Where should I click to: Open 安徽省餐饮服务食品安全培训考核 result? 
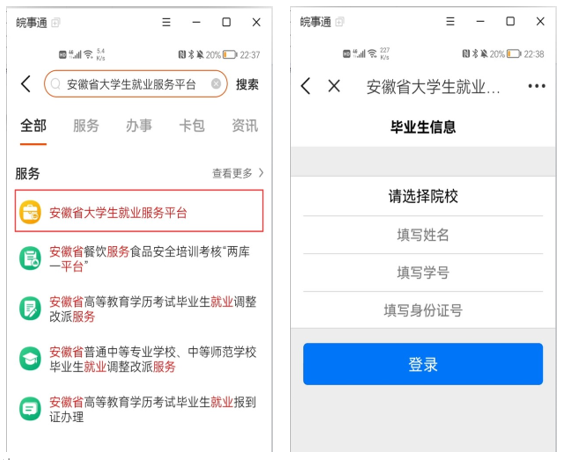pos(149,259)
